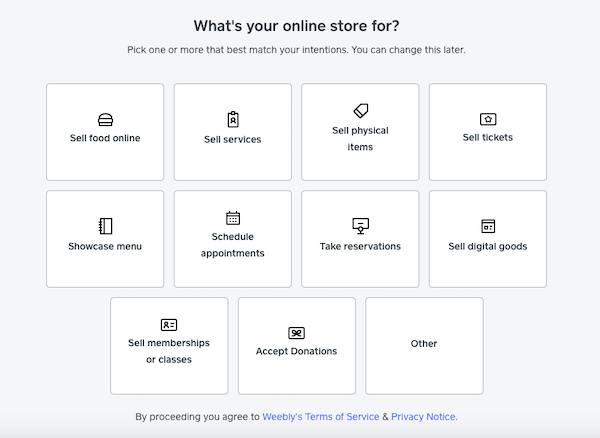Toggle the Sell food online tile label

coord(105,138)
